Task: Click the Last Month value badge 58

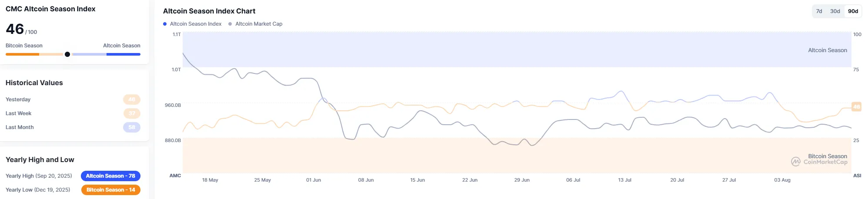Action: tap(132, 127)
